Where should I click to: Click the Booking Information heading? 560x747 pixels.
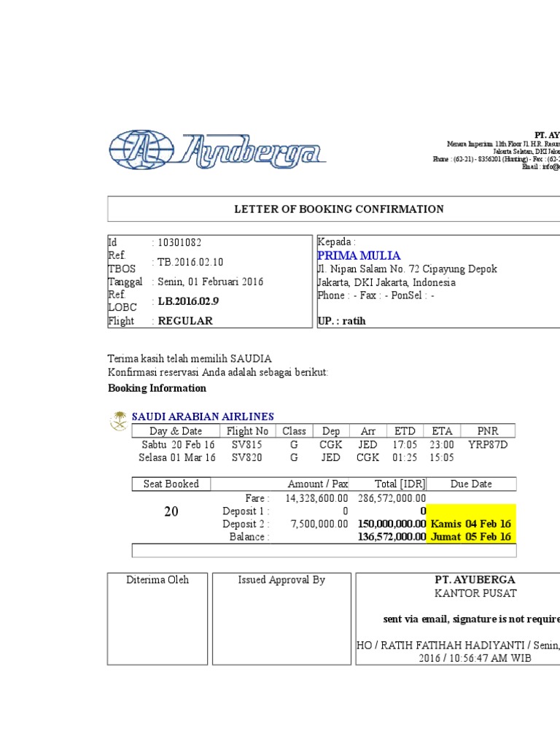point(157,388)
